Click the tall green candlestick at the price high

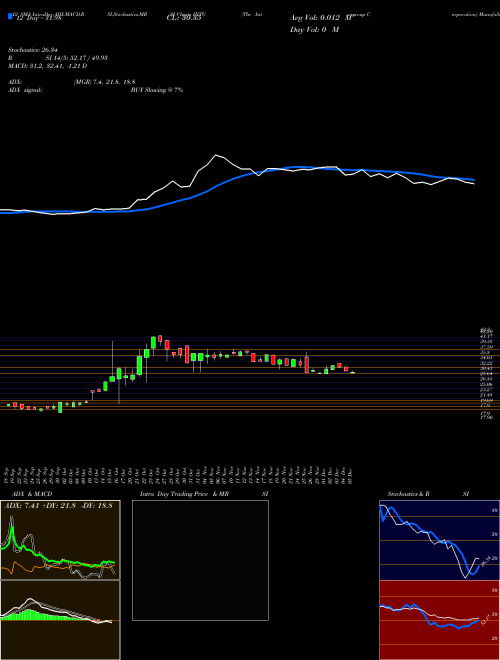point(153,342)
